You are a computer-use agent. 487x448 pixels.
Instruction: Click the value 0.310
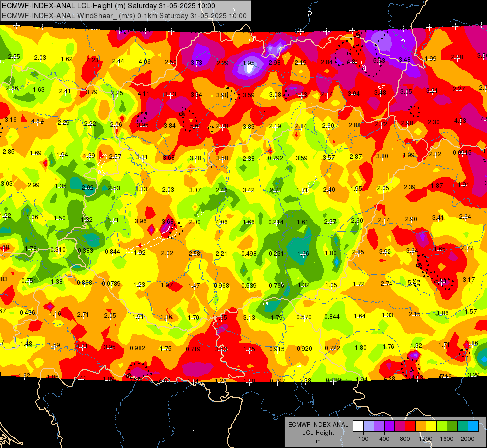pos(58,250)
